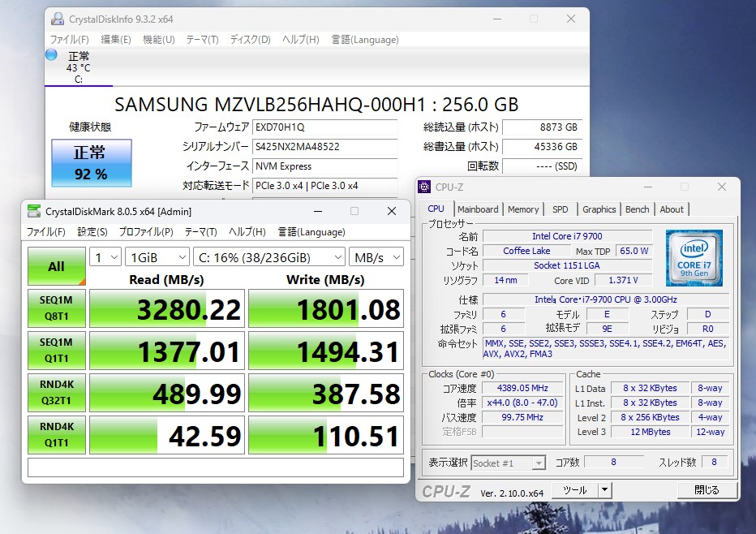Click the SEQ1M Q8T1 read result 3280.22
This screenshot has height=534, width=756.
167,308
